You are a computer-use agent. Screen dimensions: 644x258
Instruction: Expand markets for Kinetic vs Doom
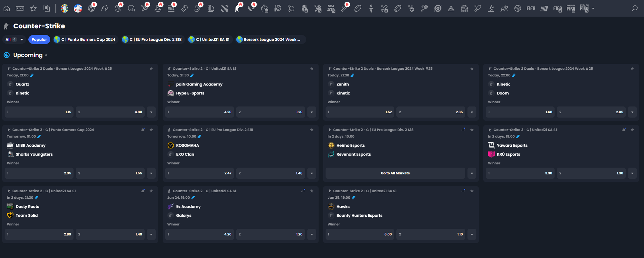coord(632,112)
